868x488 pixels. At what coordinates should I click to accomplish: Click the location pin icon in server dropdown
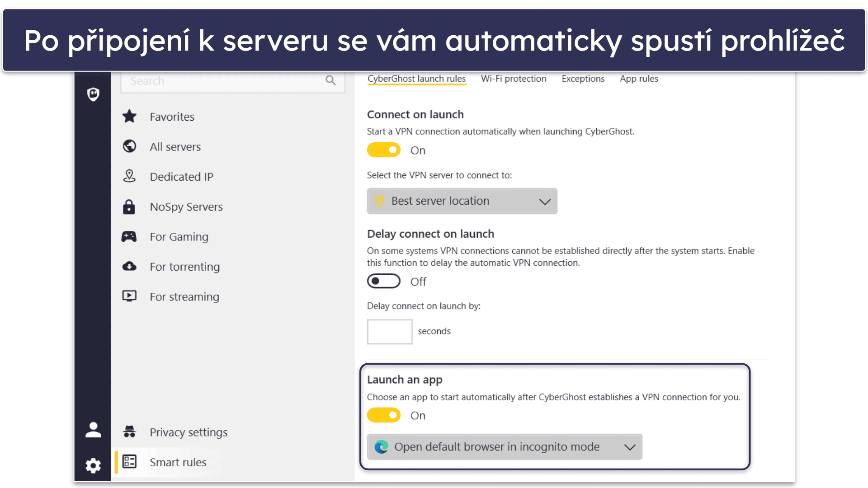point(379,201)
